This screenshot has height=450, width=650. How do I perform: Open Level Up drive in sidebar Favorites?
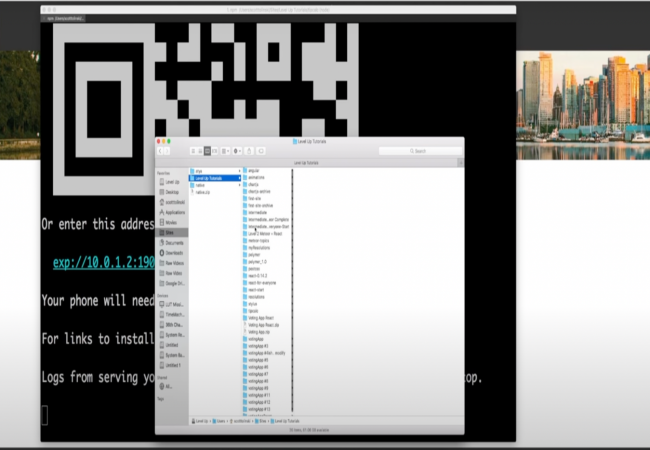[x=170, y=182]
